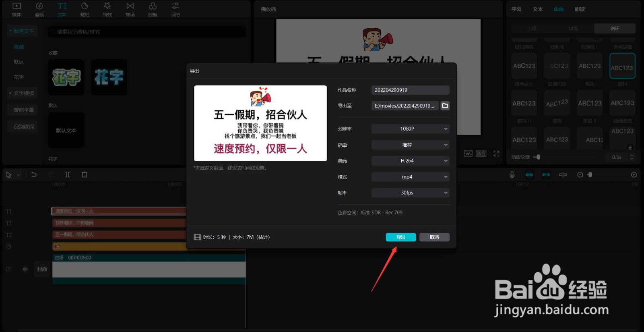Click the fullscreen icon in player
The width and height of the screenshot is (644, 332).
(x=496, y=154)
